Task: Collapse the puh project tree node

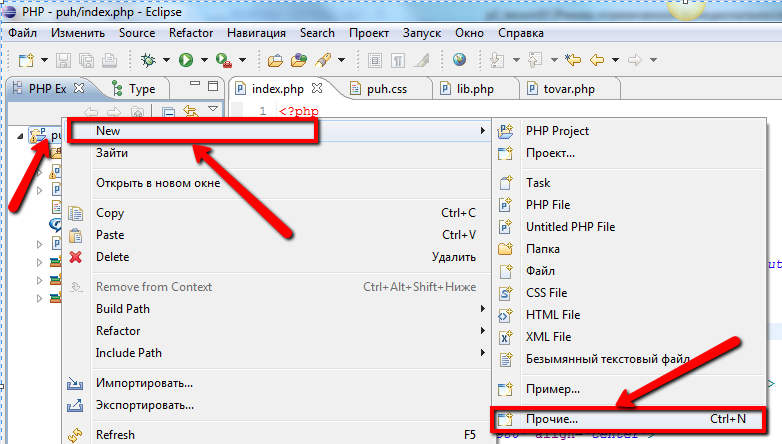Action: coord(20,136)
